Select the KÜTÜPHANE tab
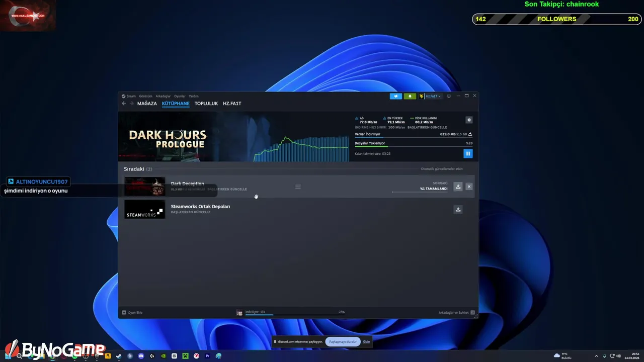The height and width of the screenshot is (362, 644). coord(176,104)
